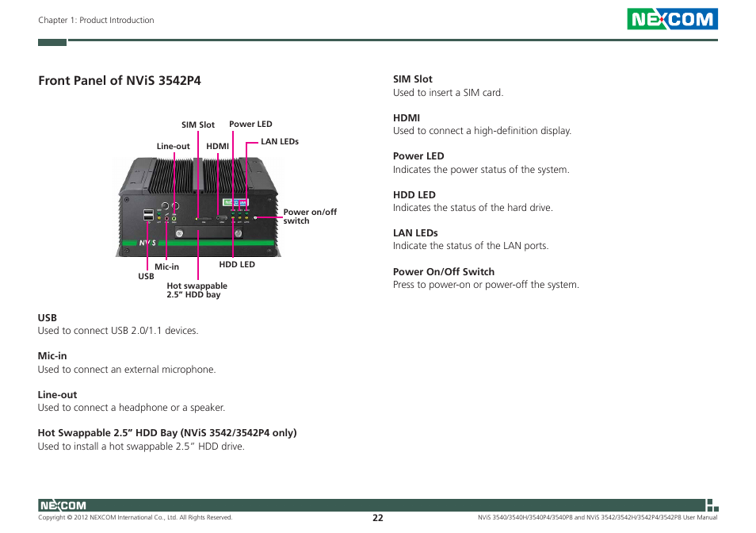
Task: Select the 'Front Panel of NViS 3542P4' heading
Action: 120,80
